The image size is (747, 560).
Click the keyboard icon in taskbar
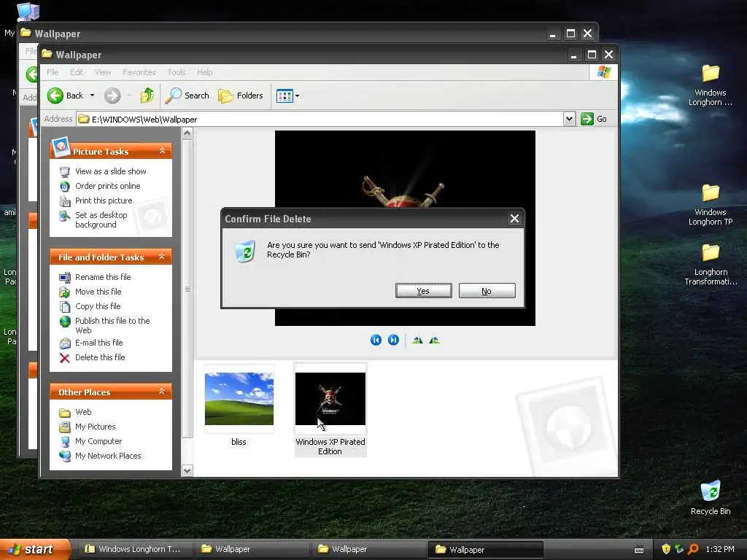(639, 550)
